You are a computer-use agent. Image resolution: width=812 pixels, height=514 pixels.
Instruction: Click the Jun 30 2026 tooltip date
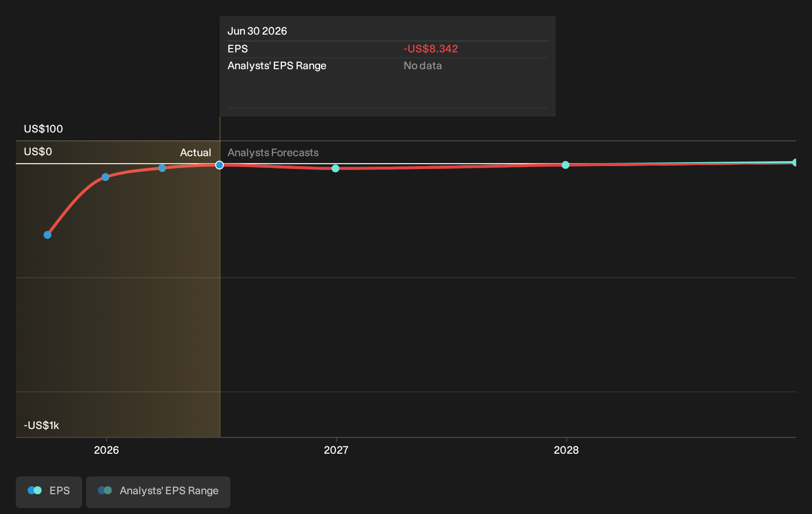click(x=257, y=31)
